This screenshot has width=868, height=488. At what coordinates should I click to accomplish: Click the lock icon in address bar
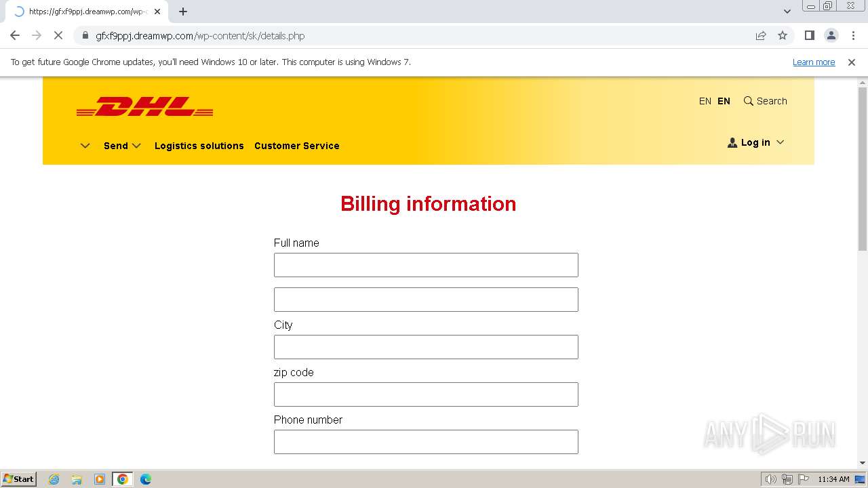[x=85, y=36]
